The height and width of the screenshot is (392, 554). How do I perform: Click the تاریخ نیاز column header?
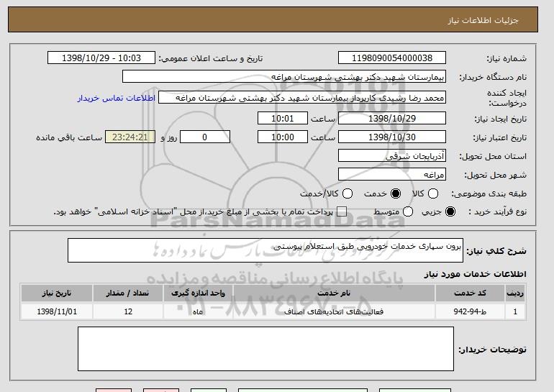tap(57, 293)
